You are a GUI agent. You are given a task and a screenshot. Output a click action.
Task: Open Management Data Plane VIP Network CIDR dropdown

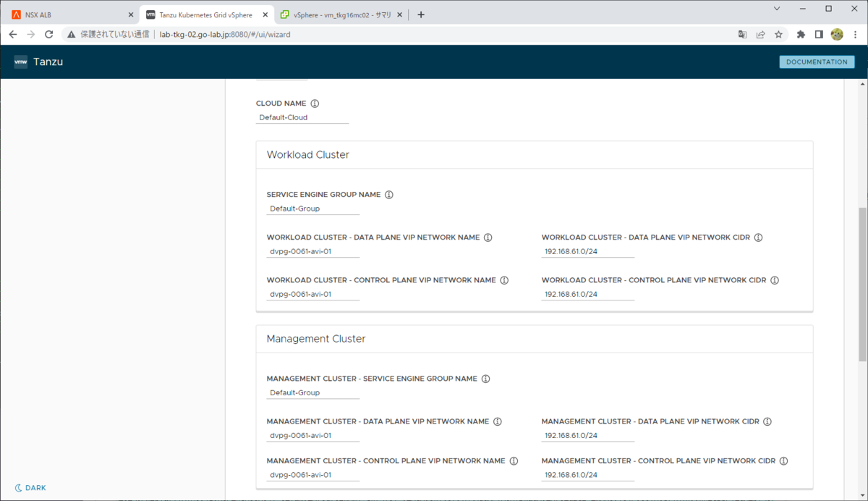point(588,435)
